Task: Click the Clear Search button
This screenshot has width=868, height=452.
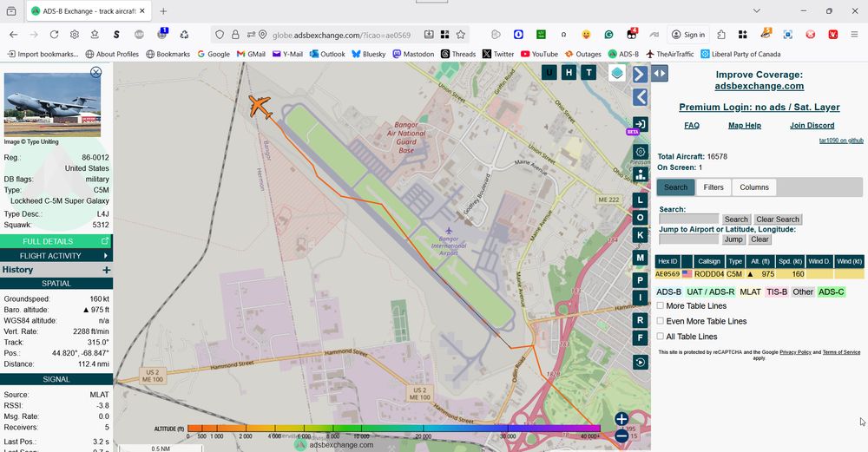Action: coord(777,219)
